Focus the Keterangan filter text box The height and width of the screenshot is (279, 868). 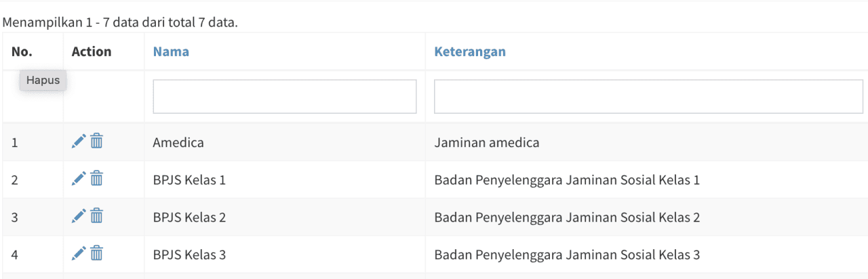(x=648, y=97)
